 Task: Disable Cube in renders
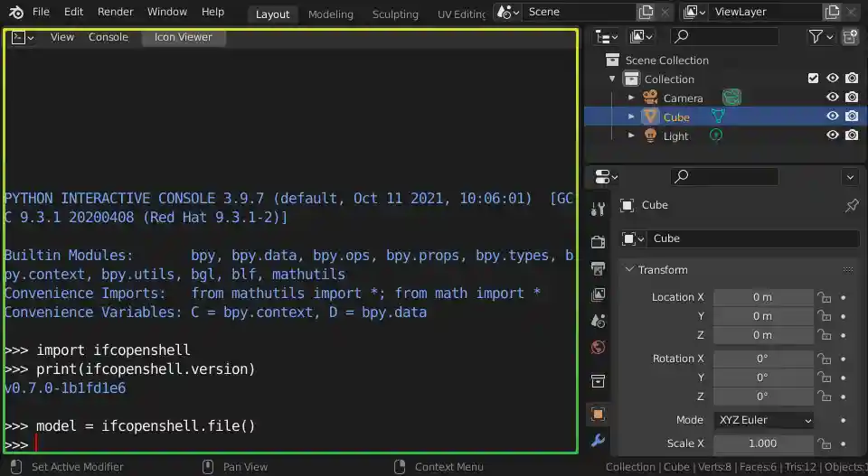pyautogui.click(x=852, y=117)
